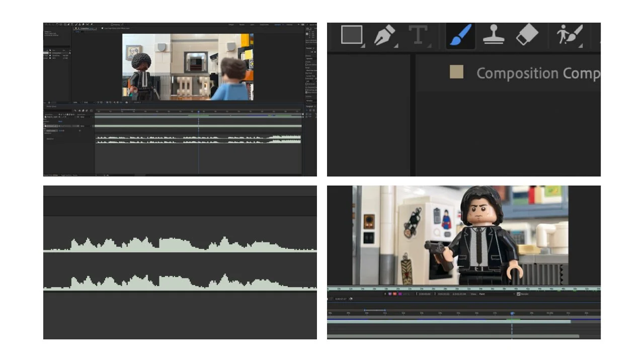Click the two Lego figures in the composition viewer
644x362 pixels.
click(188, 66)
